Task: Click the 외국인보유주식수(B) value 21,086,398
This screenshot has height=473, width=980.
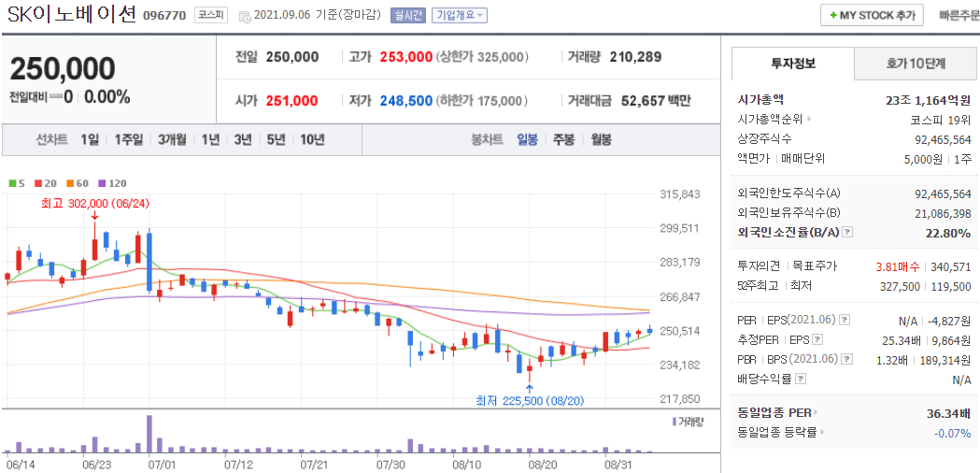Action: click(943, 213)
